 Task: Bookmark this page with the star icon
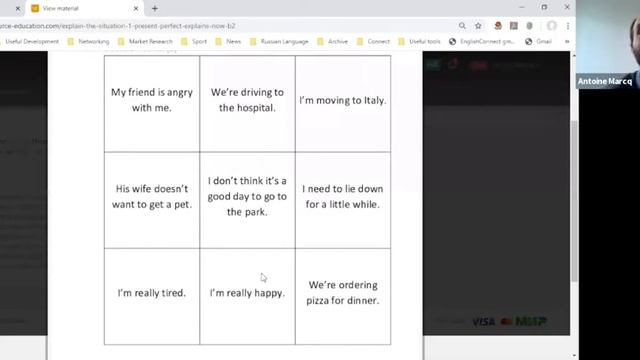tap(478, 26)
